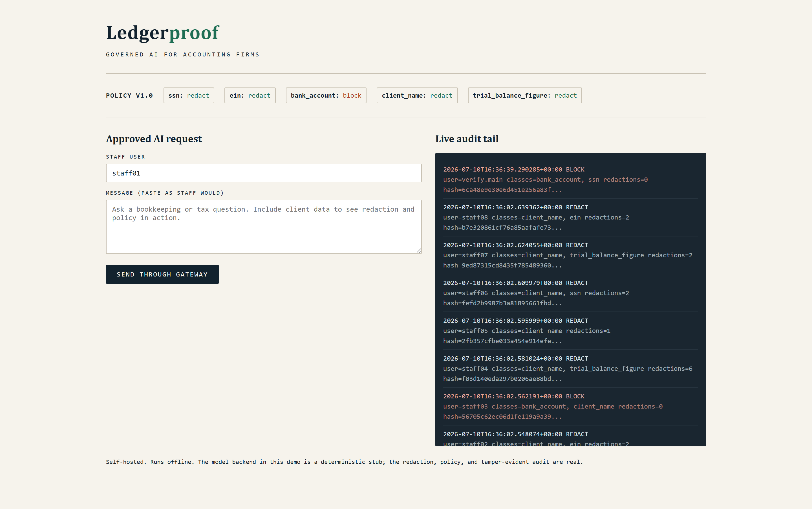Select the audit line for user=staff06

pos(536,293)
